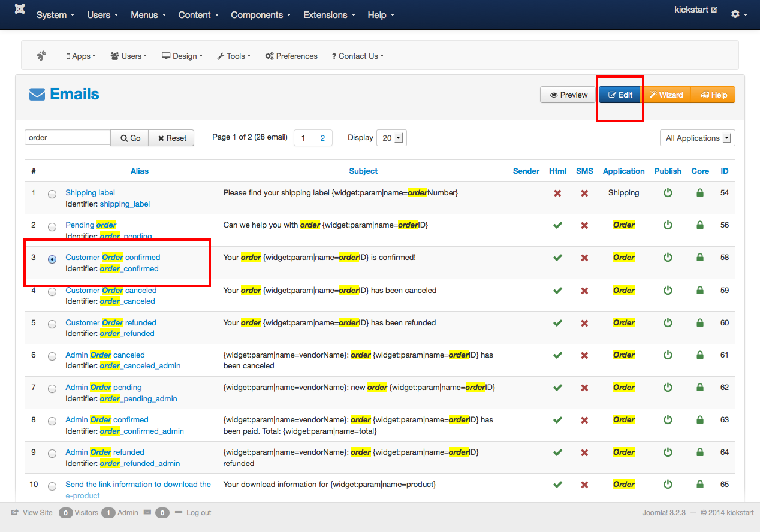Open the Help menu in top navbar
This screenshot has width=760, height=532.
pos(381,15)
